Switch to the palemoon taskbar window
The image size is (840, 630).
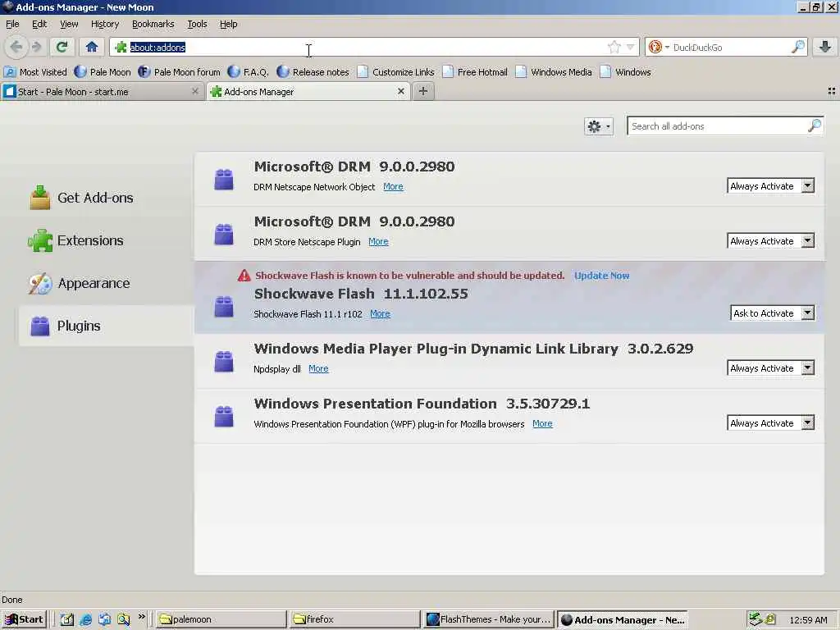pyautogui.click(x=221, y=619)
